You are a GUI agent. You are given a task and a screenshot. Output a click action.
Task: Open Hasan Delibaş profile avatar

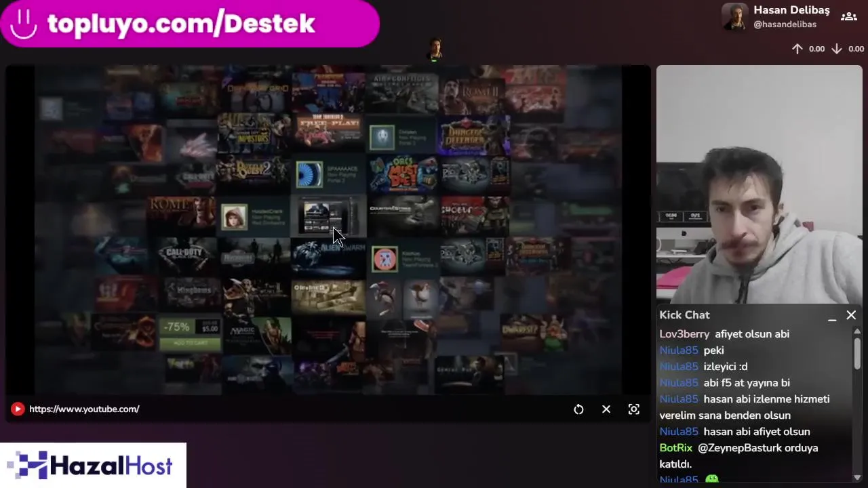735,17
